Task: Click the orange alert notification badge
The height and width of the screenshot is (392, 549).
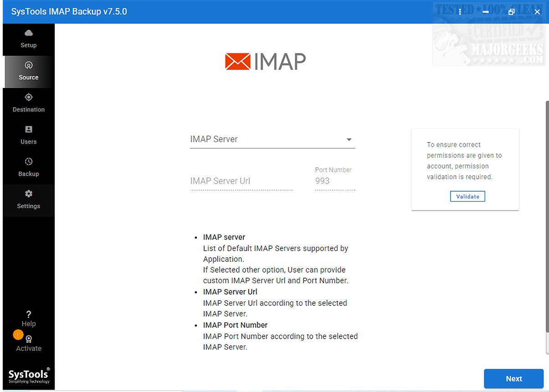Action: pyautogui.click(x=18, y=335)
